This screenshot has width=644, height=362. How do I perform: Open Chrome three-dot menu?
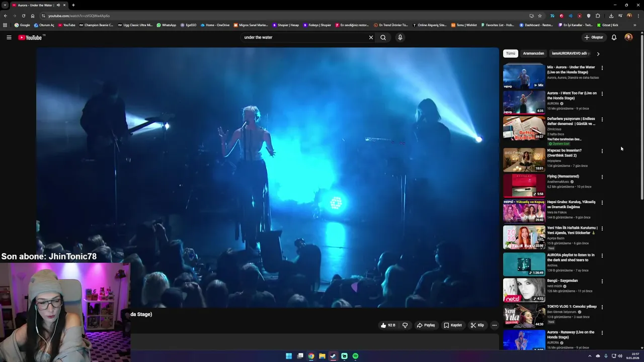pos(638,16)
